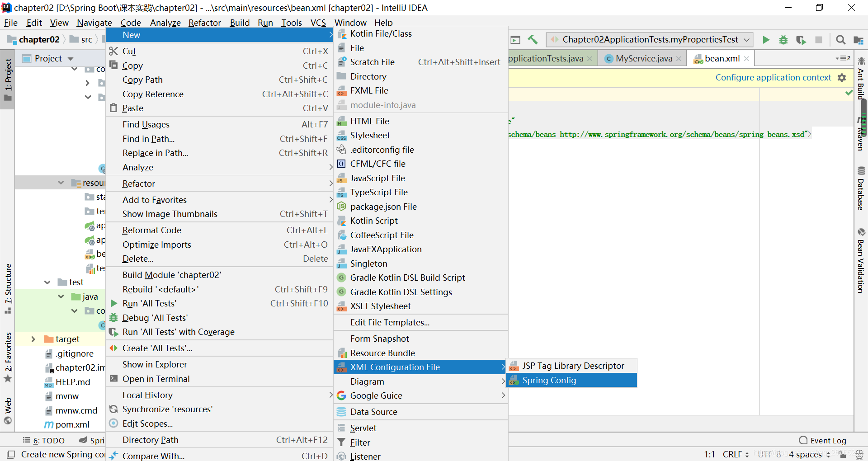Collapse the java folder under test
Screen dimensions: 868x461
coord(61,296)
